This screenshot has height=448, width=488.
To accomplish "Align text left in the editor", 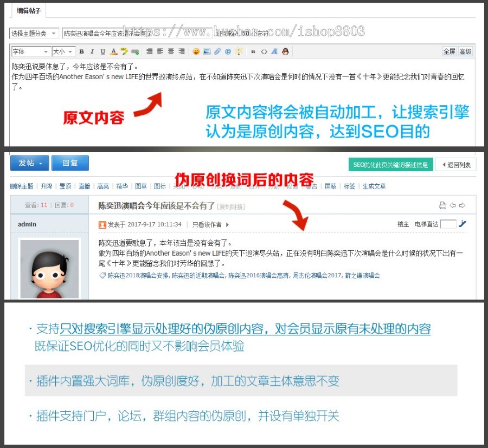I will pyautogui.click(x=160, y=51).
